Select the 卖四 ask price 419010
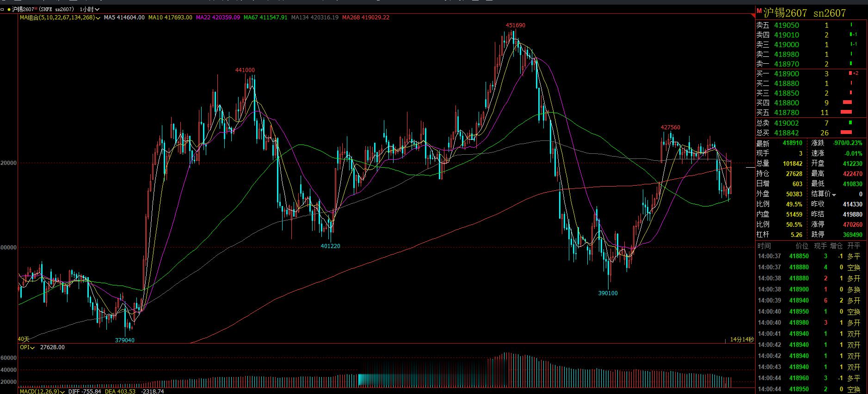868x394 pixels. click(786, 35)
